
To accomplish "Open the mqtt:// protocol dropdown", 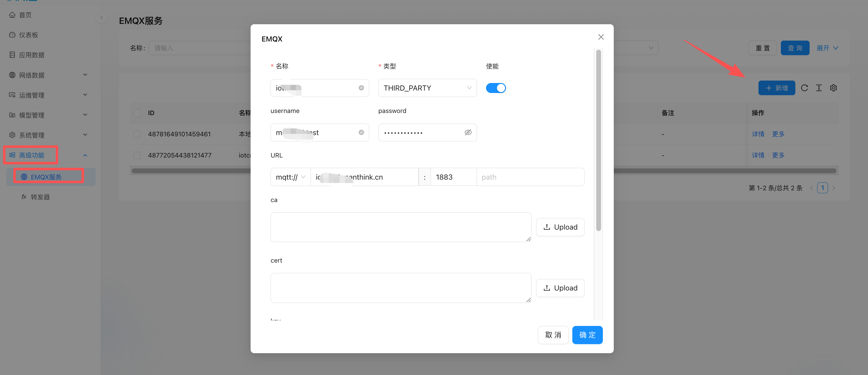I will [x=291, y=177].
